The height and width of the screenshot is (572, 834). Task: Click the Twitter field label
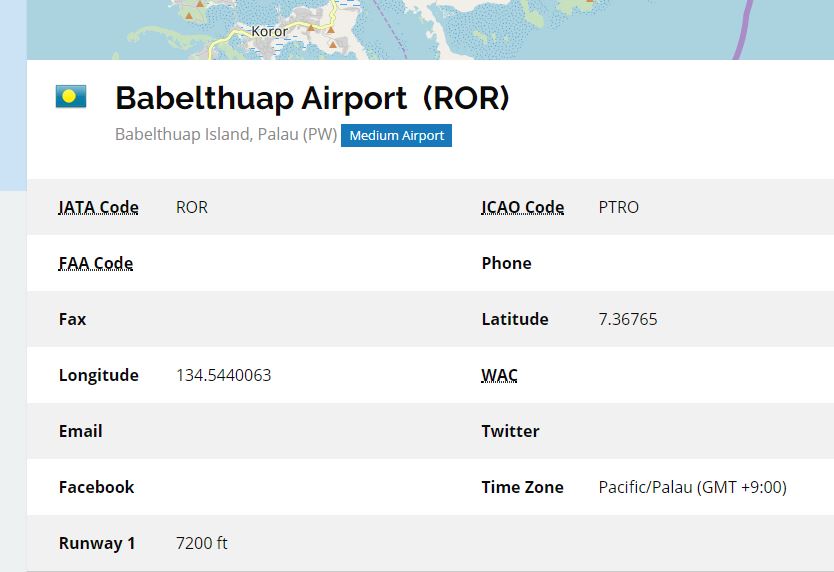click(510, 431)
